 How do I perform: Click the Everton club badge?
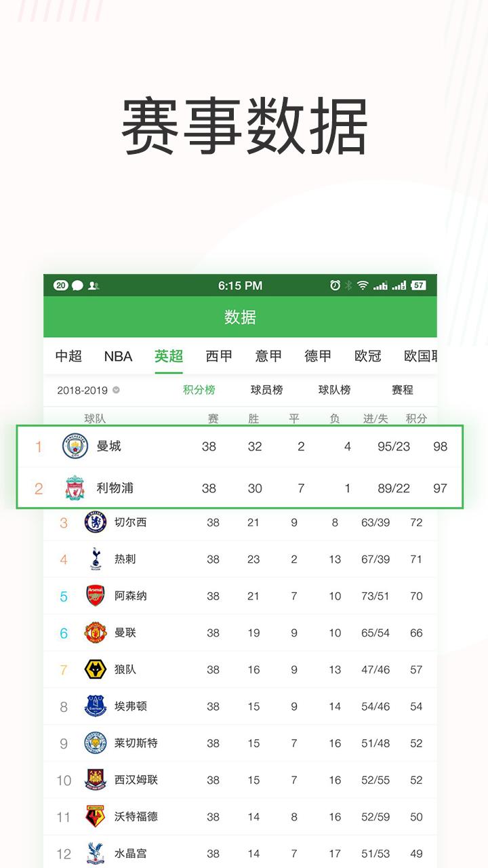(96, 706)
